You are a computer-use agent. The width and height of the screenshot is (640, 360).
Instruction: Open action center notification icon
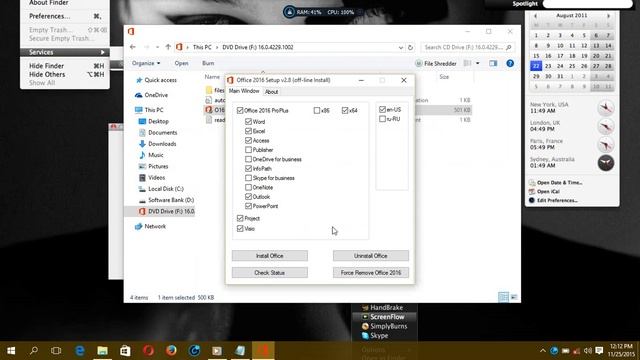click(x=599, y=351)
